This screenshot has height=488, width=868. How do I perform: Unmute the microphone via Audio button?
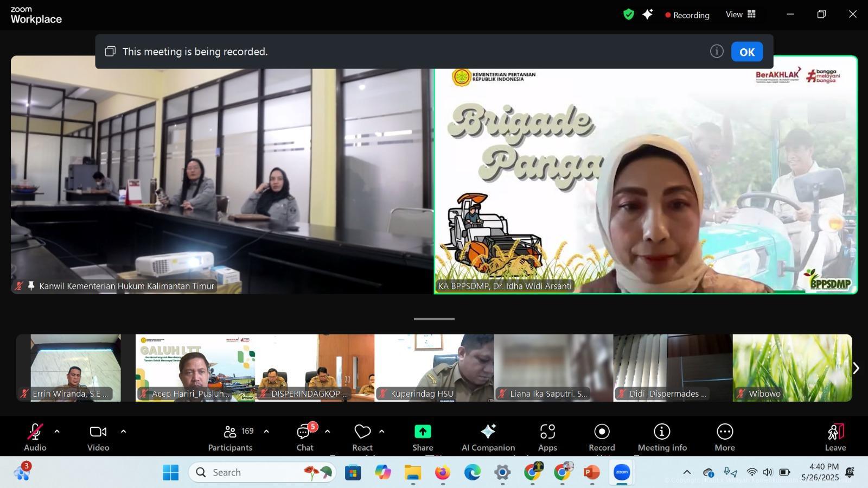pyautogui.click(x=35, y=438)
